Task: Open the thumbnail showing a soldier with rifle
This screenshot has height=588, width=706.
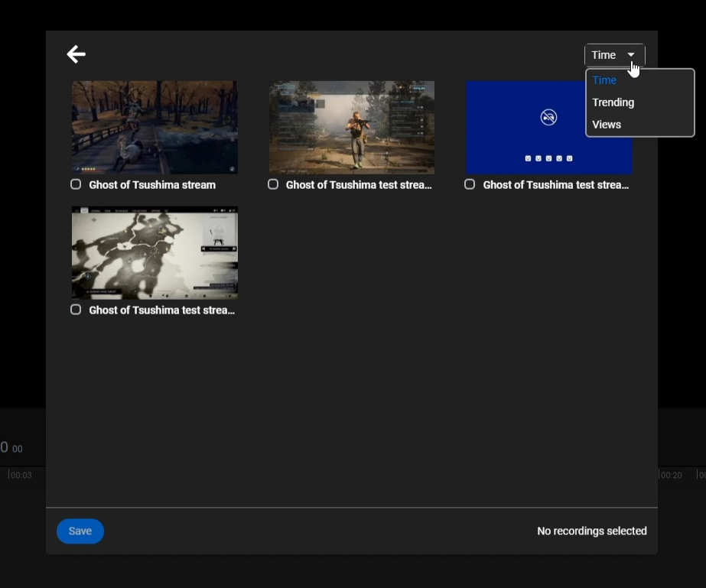Action: click(x=352, y=128)
